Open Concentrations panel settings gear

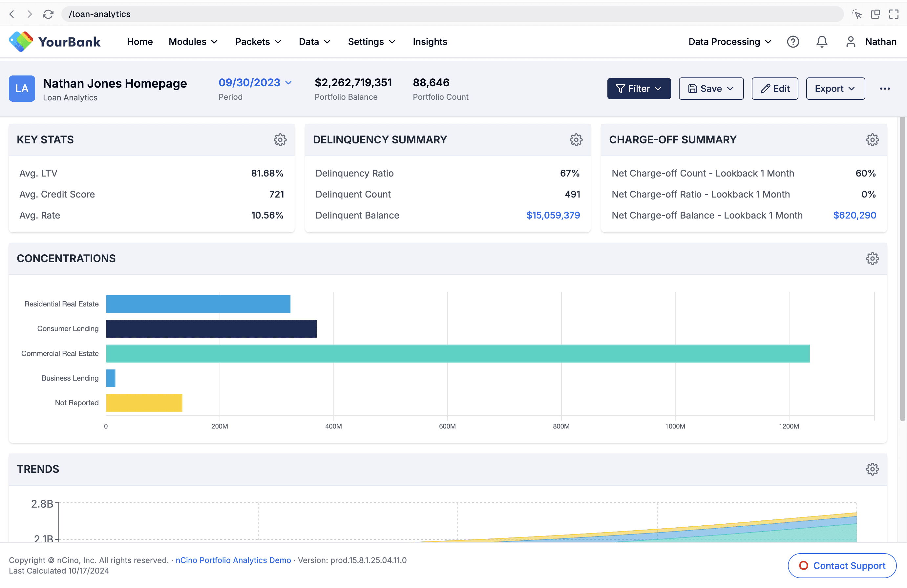[x=872, y=258]
